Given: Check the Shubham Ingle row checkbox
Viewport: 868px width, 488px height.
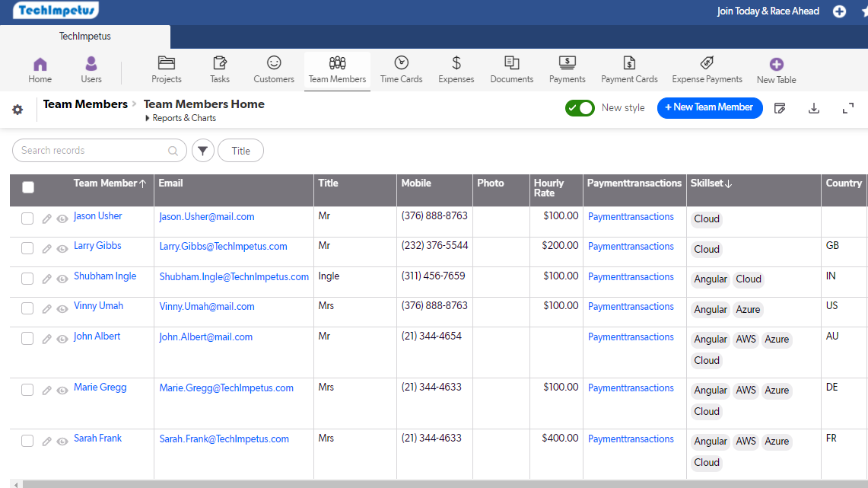Looking at the screenshot, I should click(27, 278).
